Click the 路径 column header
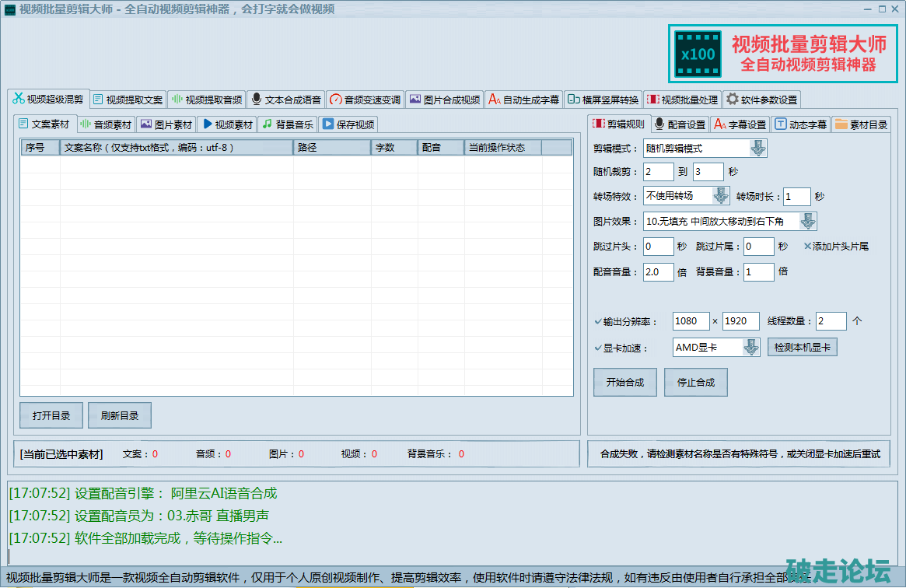Viewport: 906px width, 588px height. [331, 148]
